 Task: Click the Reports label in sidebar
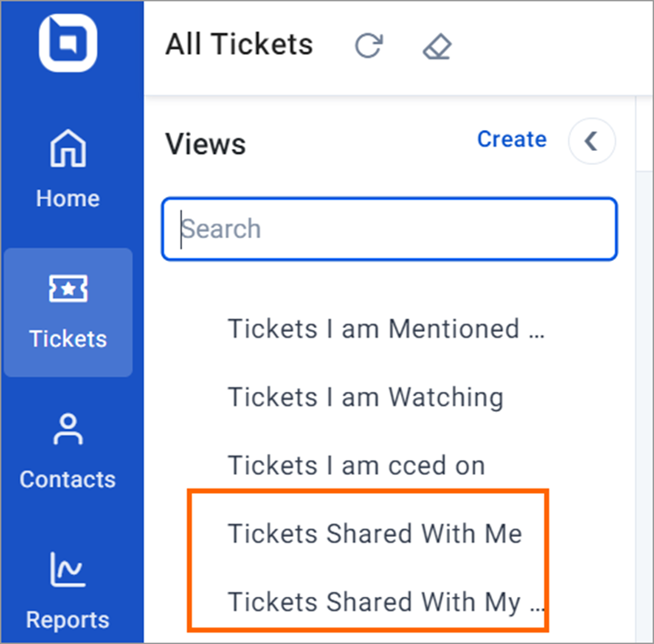point(68,620)
